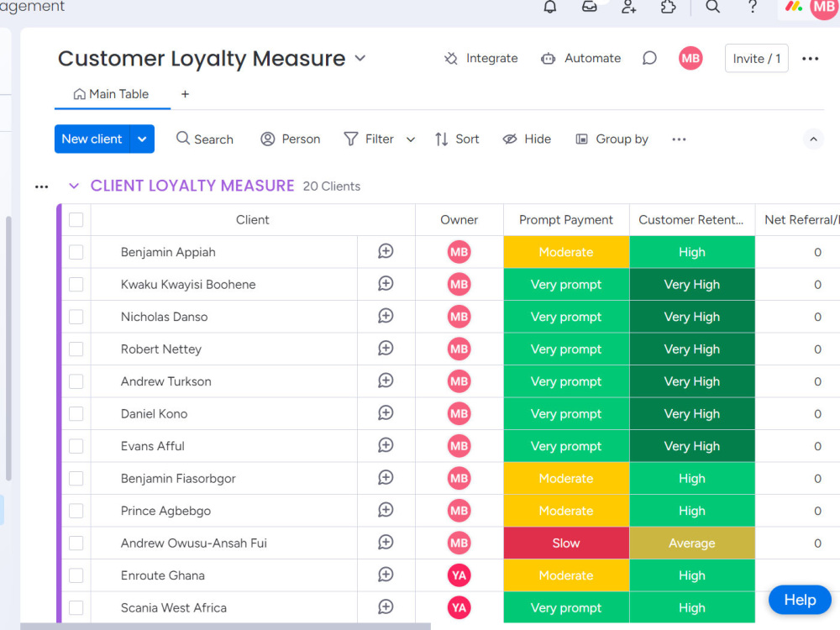The height and width of the screenshot is (630, 840).
Task: Open Prompt Payment status for Scania West Africa
Action: 566,607
